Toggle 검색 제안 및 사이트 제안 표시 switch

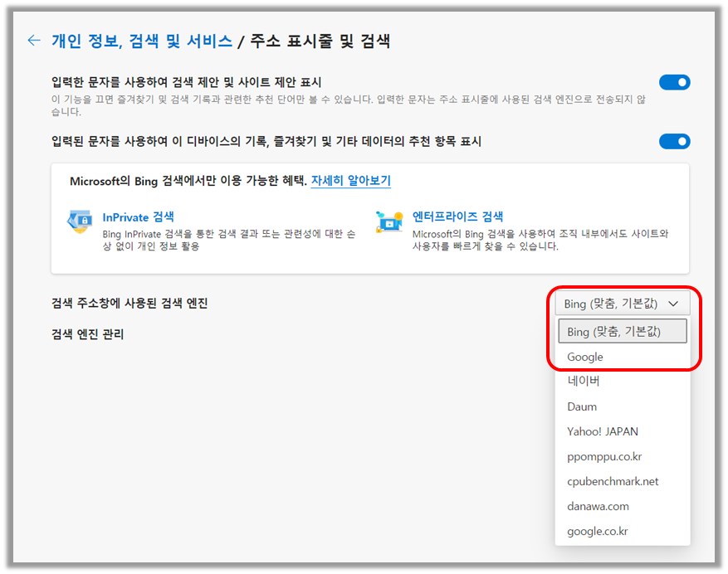coord(674,82)
